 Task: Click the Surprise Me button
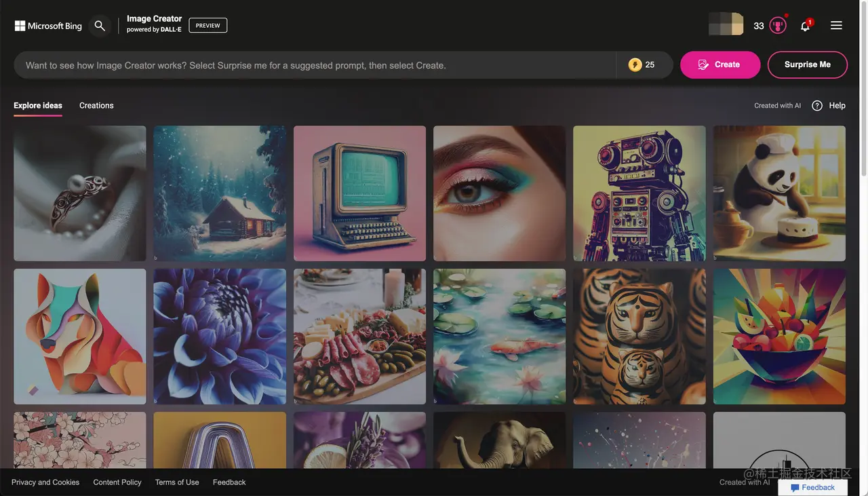808,65
